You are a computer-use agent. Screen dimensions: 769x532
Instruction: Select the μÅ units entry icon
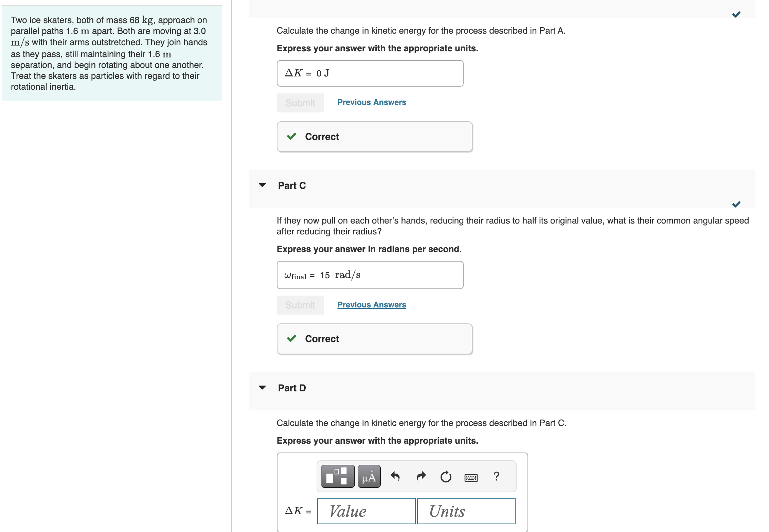pyautogui.click(x=369, y=476)
